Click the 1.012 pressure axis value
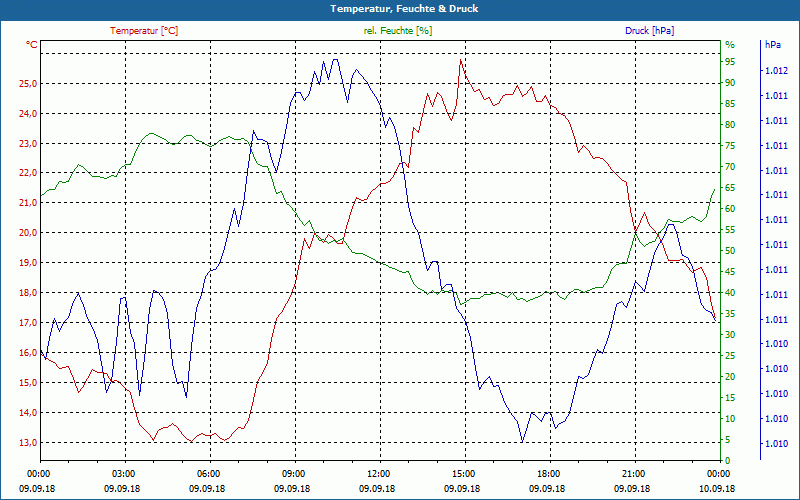This screenshot has height=500, width=800. point(775,71)
